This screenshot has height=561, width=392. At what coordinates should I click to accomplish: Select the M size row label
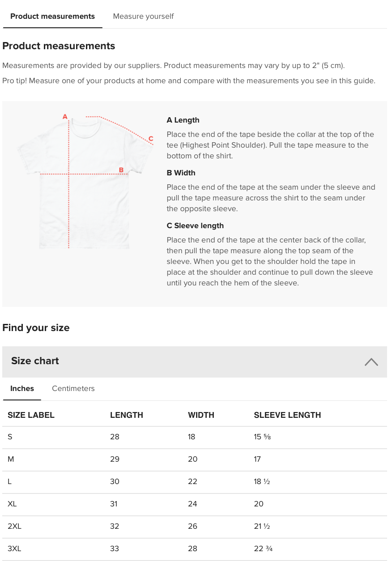pyautogui.click(x=11, y=459)
